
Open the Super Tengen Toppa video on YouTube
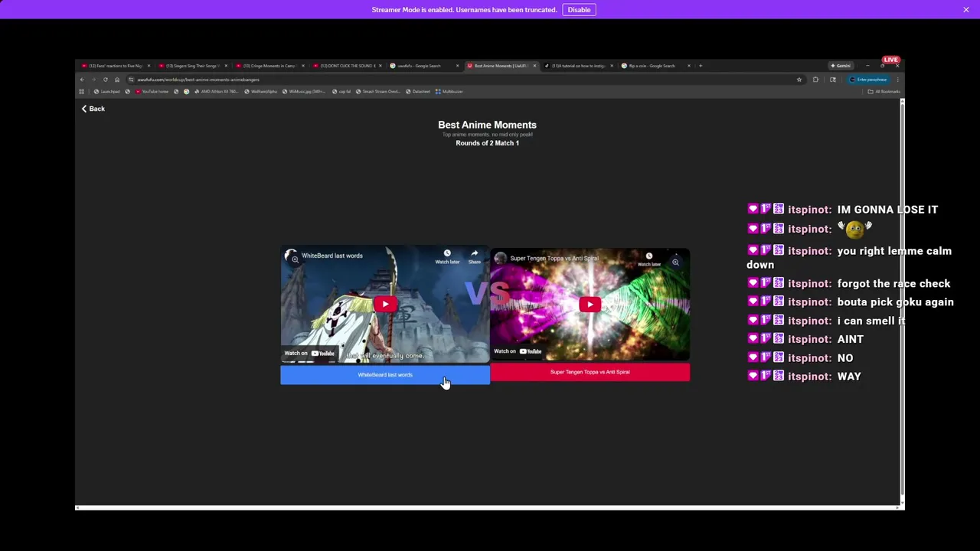tap(518, 351)
